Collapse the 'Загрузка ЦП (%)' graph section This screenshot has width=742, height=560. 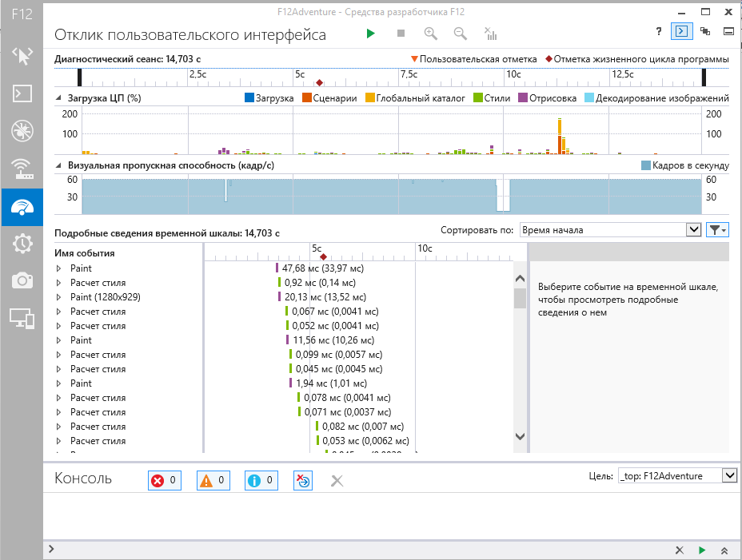[58, 98]
